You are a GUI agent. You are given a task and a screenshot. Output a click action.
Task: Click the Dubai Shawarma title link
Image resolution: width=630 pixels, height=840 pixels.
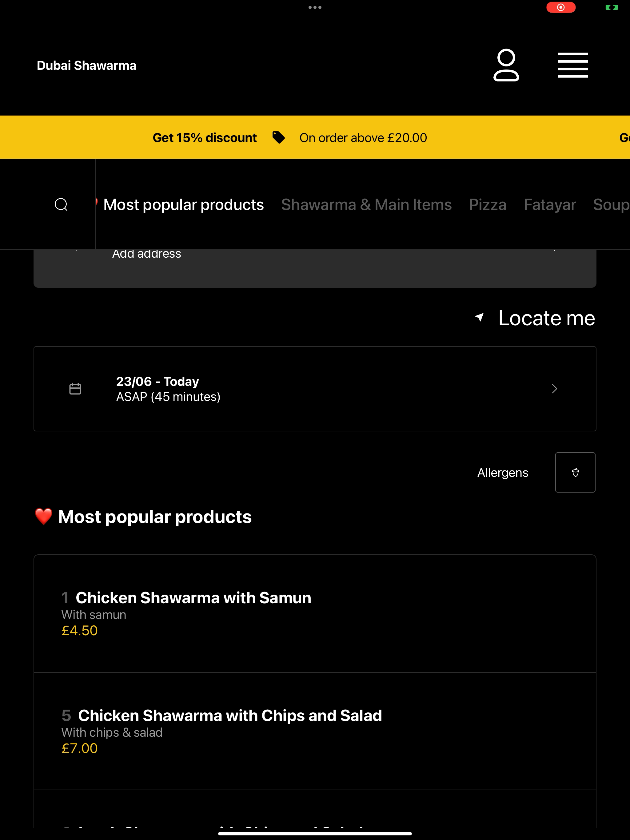pos(87,65)
